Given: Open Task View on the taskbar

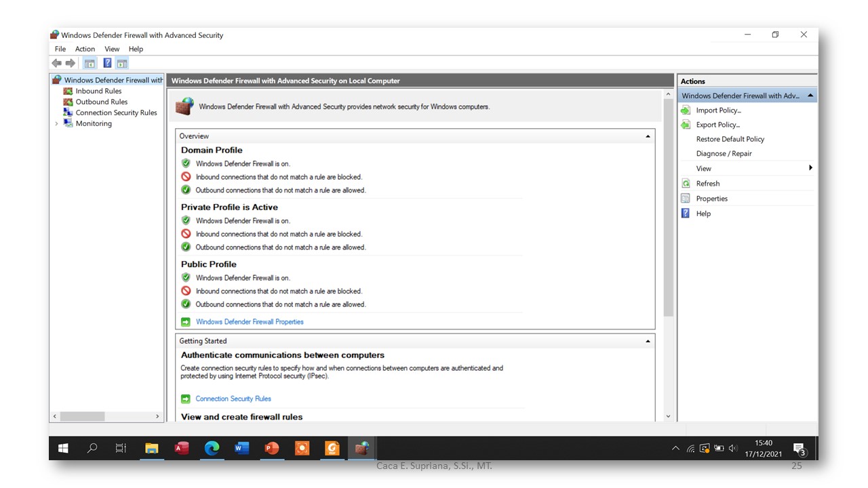Looking at the screenshot, I should coord(121,448).
